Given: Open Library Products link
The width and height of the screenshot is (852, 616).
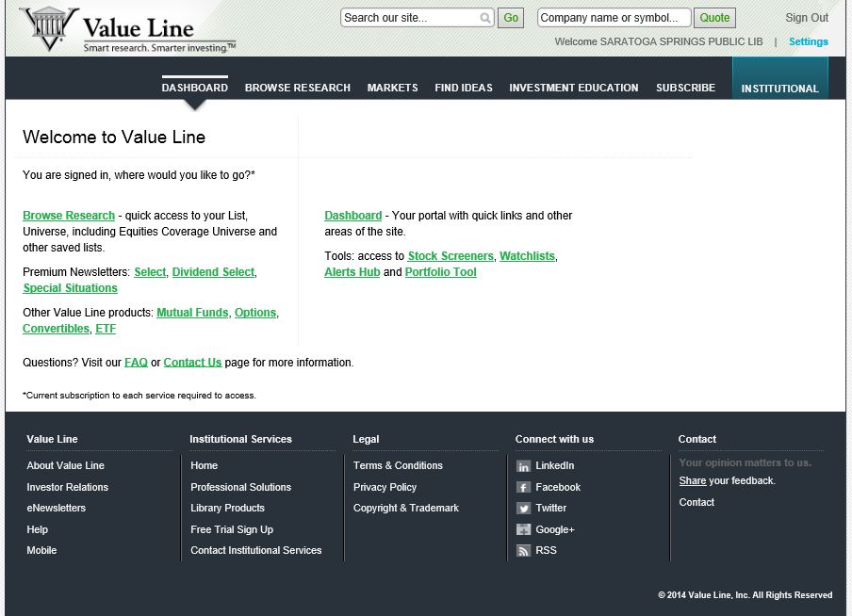Looking at the screenshot, I should 227,508.
